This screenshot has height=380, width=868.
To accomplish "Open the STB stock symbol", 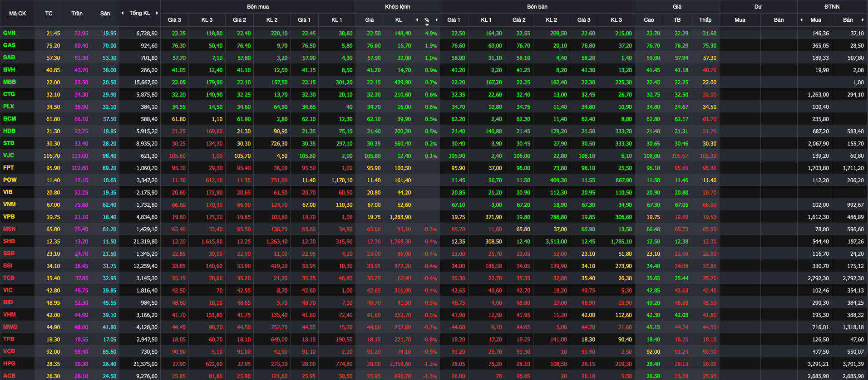I will 9,143.
